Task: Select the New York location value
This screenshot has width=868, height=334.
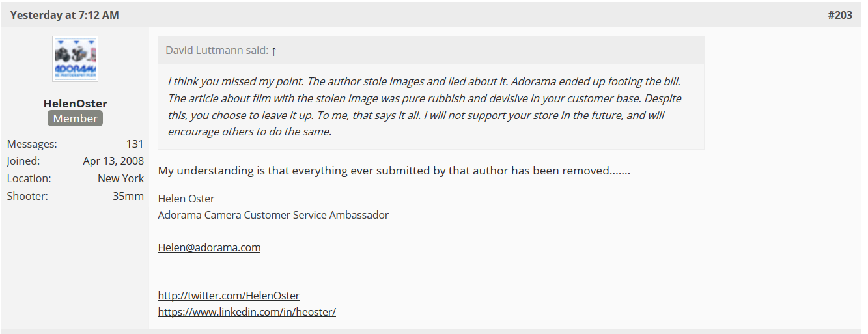Action: point(120,178)
